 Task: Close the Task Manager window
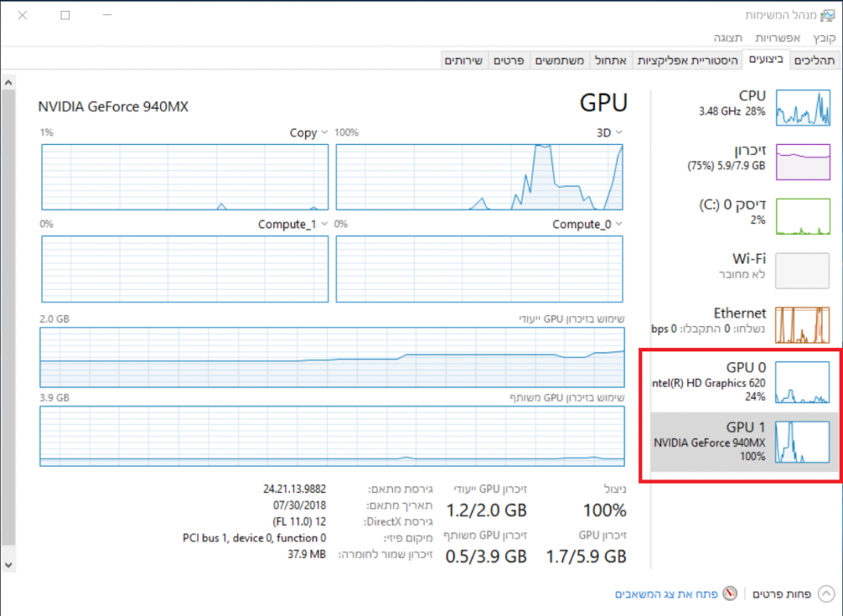coord(23,15)
